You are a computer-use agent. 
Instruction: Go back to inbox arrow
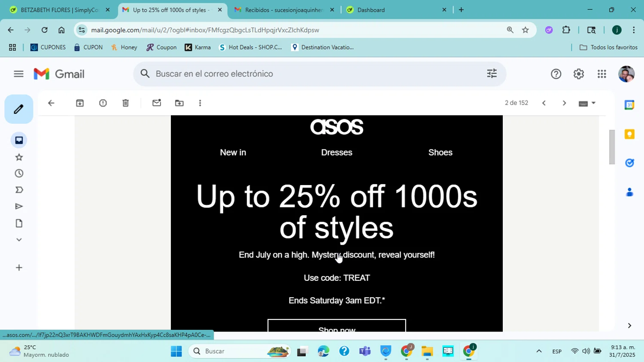coord(51,103)
